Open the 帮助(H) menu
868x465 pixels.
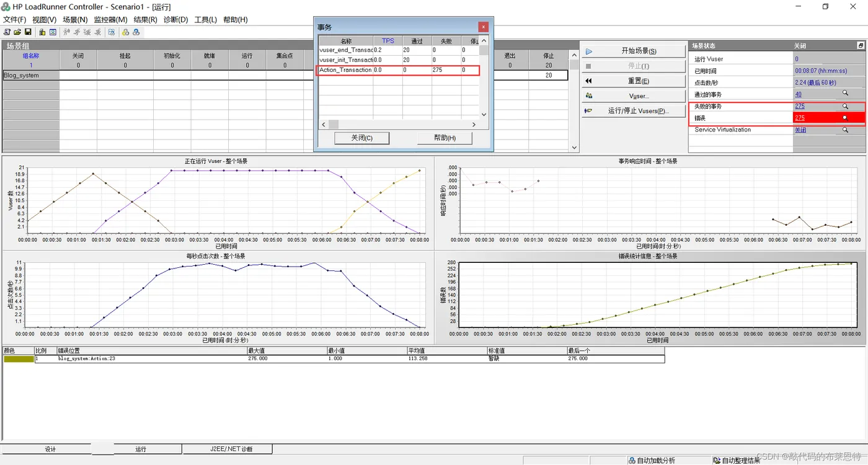pos(236,19)
